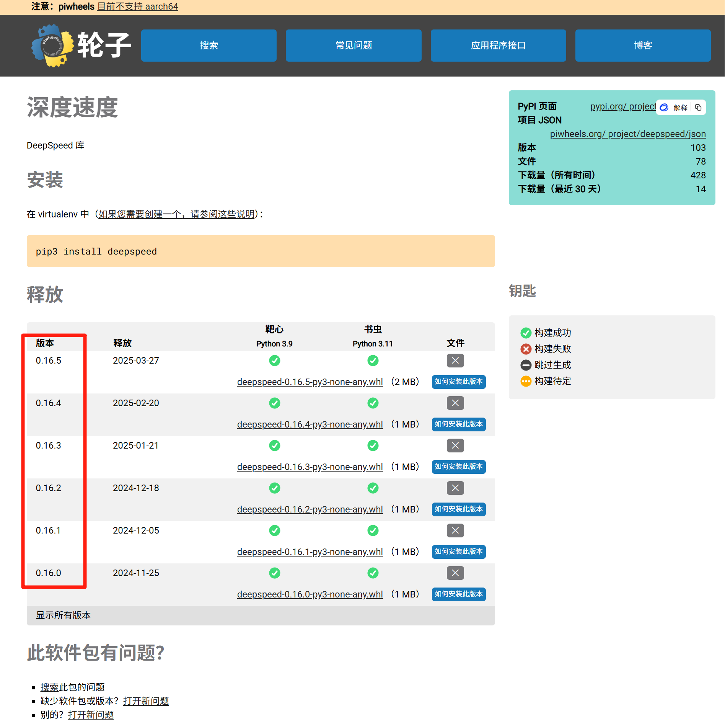Collapse files of version 0.16.3 with X icon
The image size is (725, 728).
coord(455,446)
